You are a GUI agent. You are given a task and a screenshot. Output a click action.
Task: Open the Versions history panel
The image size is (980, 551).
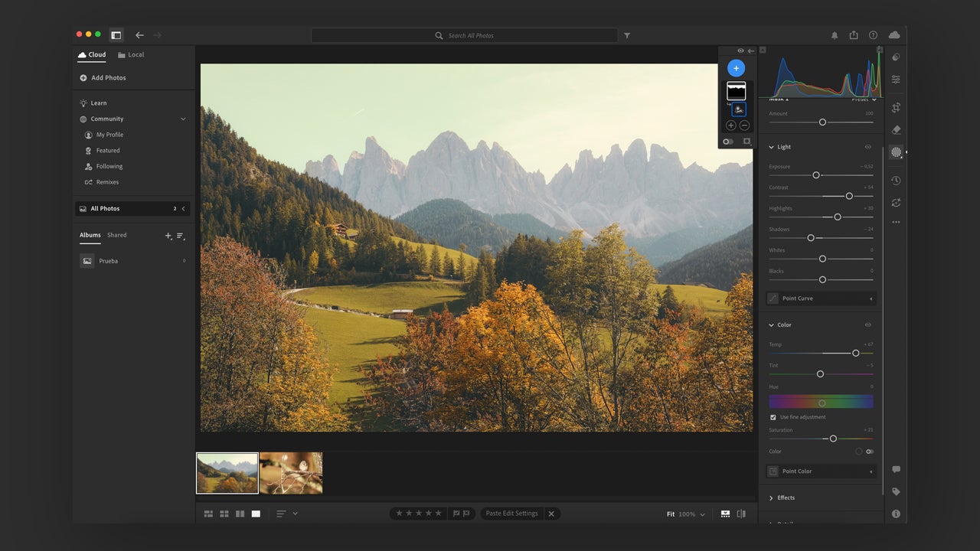coord(896,181)
